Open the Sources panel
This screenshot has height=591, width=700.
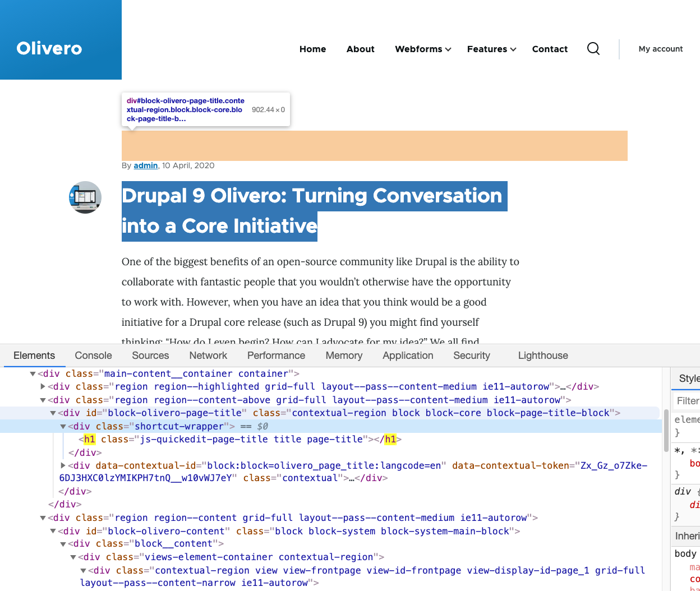(150, 355)
